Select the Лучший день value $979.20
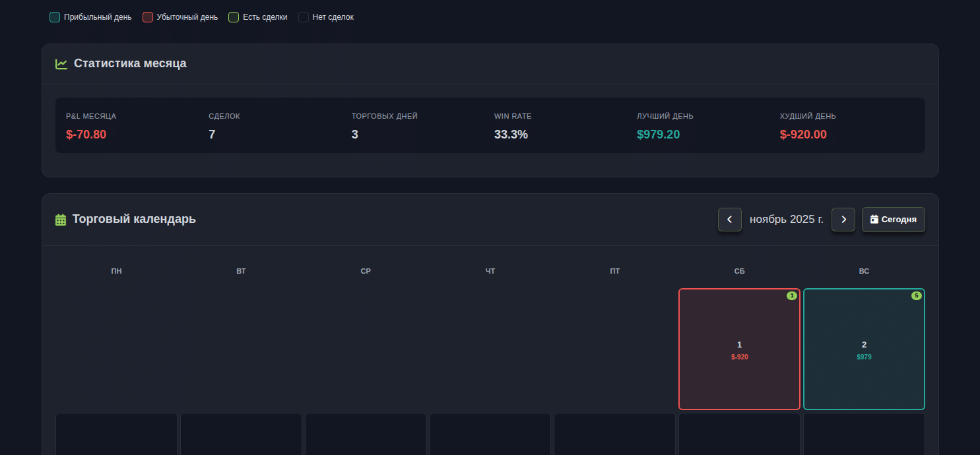980x455 pixels. pos(658,135)
